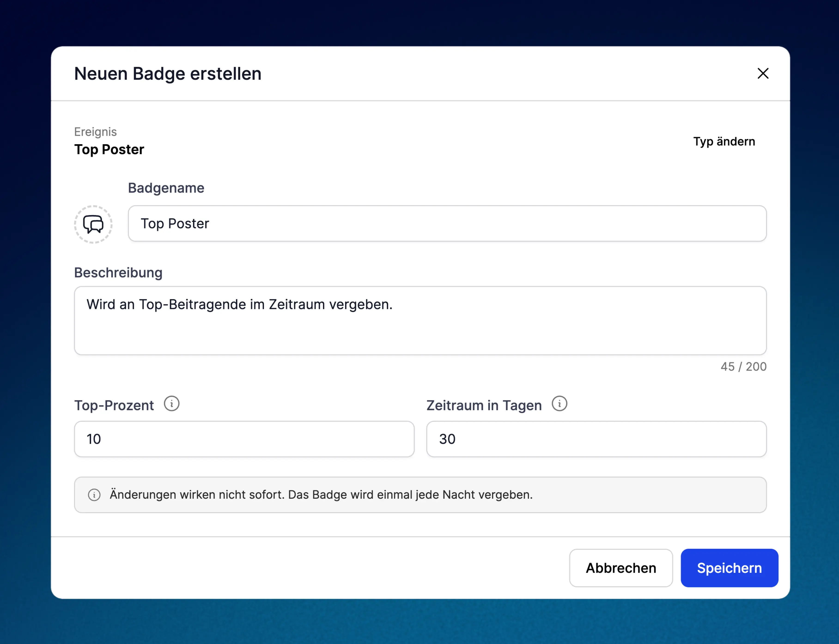Click the 45 / 200 character counter
This screenshot has width=839, height=644.
pos(744,366)
